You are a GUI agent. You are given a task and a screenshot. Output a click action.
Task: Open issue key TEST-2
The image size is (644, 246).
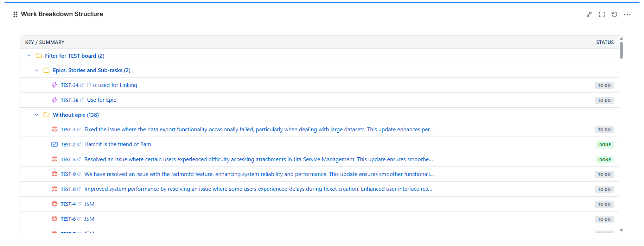pyautogui.click(x=68, y=145)
